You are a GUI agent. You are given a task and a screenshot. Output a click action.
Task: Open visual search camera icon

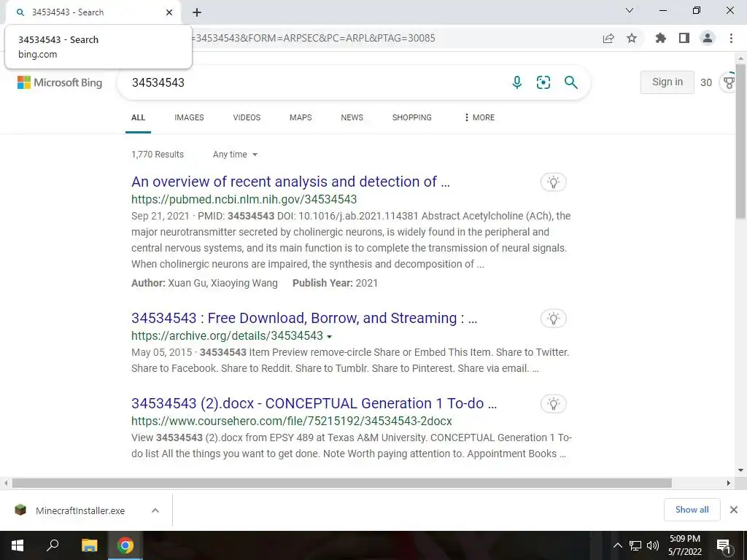[x=543, y=82]
